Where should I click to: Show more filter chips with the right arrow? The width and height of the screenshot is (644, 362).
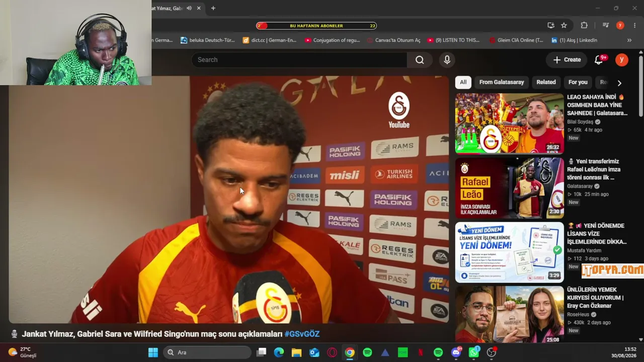coord(619,82)
